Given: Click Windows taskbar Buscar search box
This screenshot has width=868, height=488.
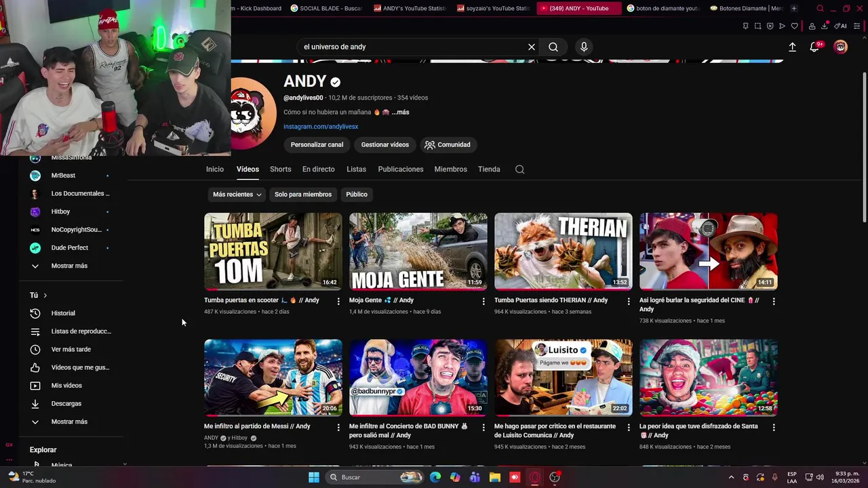Looking at the screenshot, I should tap(375, 477).
